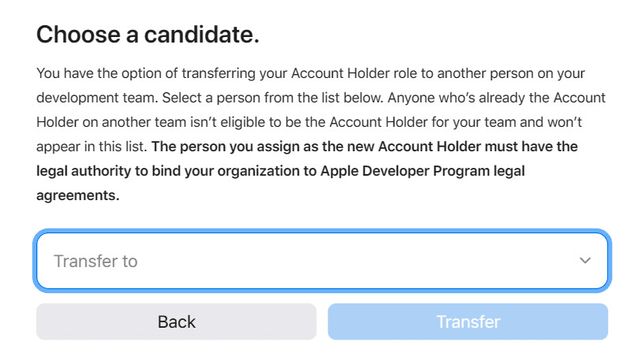Confirm with the Transfer button
This screenshot has width=642, height=364.
coord(468,321)
